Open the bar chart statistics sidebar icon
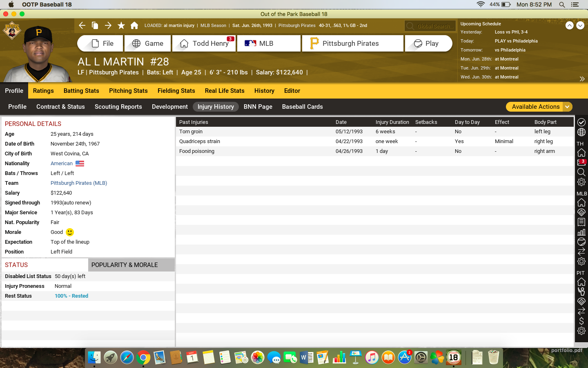Viewport: 588px width, 368px height. pos(581,232)
